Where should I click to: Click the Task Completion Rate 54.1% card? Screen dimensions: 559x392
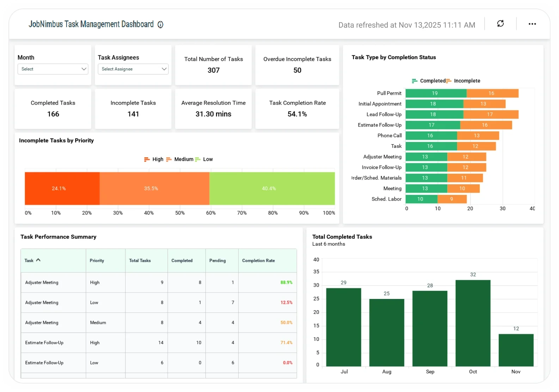pyautogui.click(x=297, y=109)
